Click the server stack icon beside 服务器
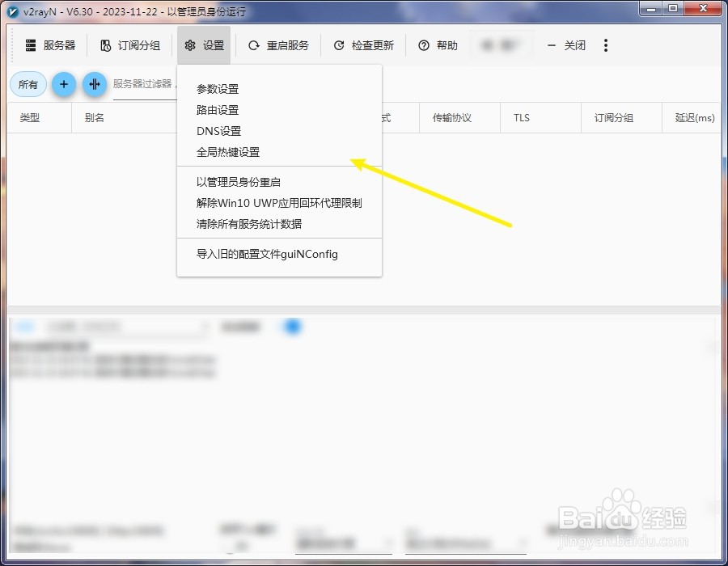Viewport: 728px width, 566px height. (31, 45)
